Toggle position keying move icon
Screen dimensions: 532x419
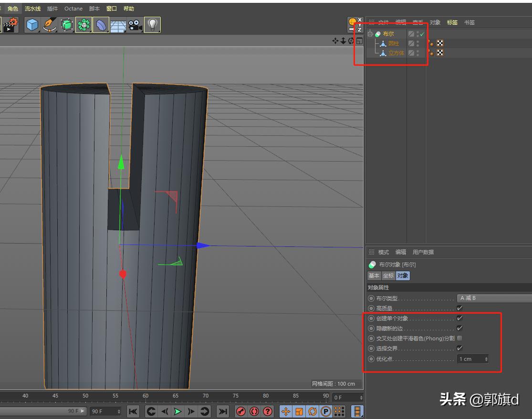pos(286,411)
